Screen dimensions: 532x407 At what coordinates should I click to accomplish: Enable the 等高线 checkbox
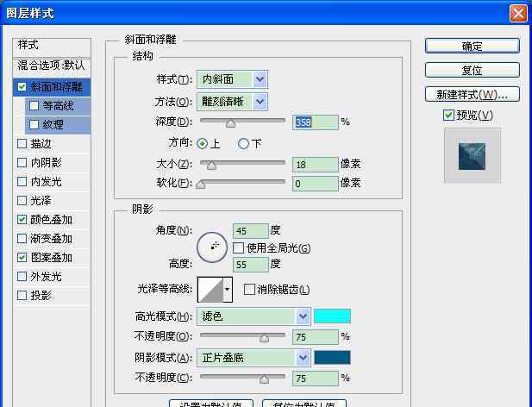[x=34, y=106]
